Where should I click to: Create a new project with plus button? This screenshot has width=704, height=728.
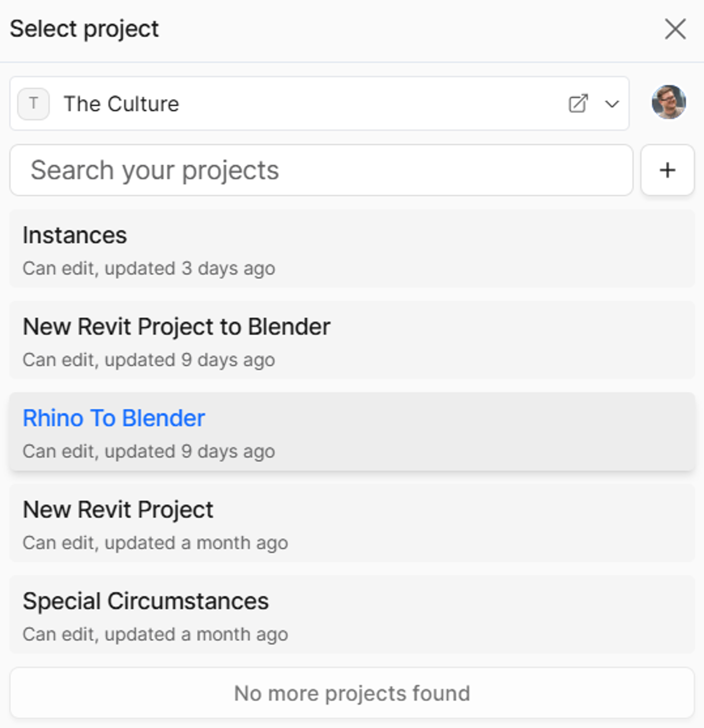(x=667, y=170)
